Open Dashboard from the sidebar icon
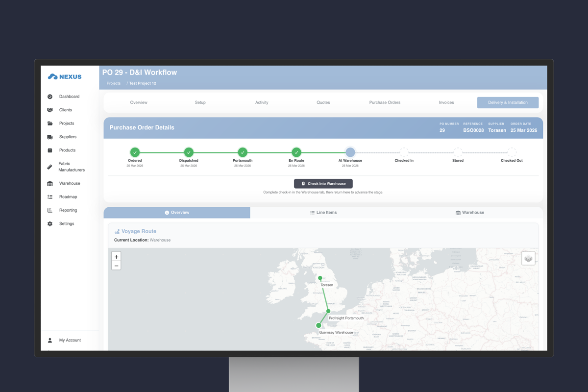The image size is (588, 392). [x=50, y=97]
